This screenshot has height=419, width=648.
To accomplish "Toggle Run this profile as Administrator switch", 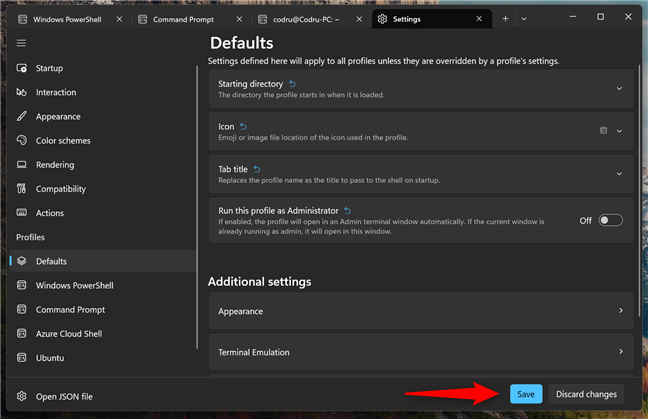I will coord(610,220).
